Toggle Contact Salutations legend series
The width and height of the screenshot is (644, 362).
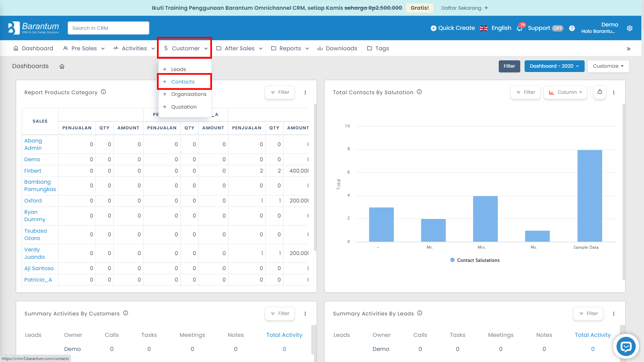click(475, 260)
